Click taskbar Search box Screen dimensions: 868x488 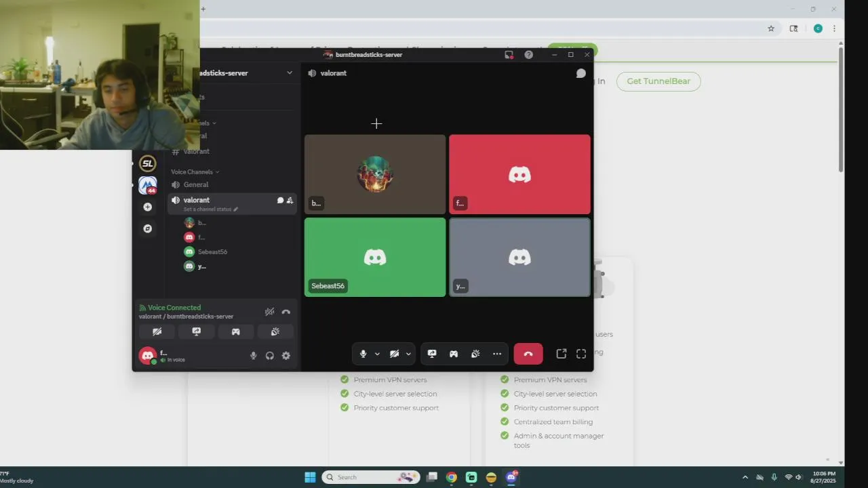[x=370, y=477]
